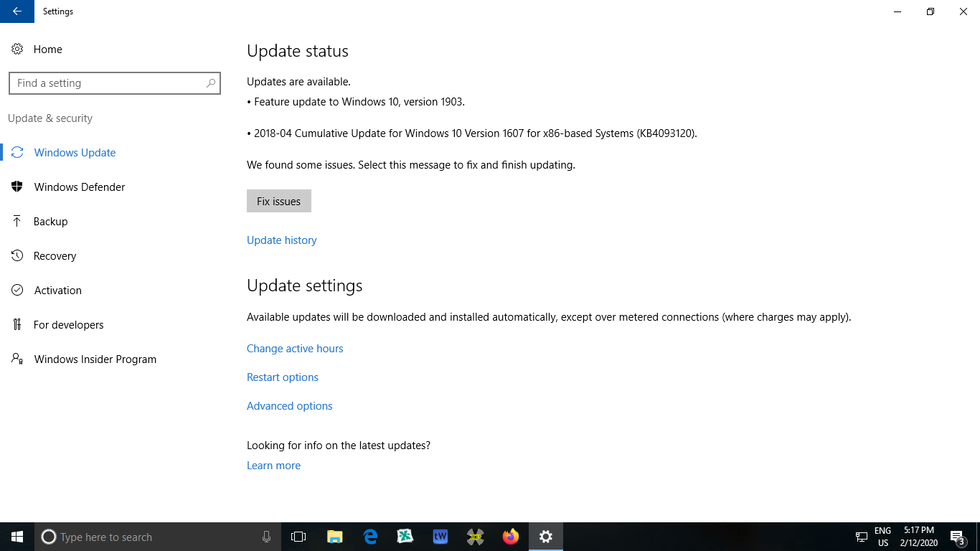980x551 pixels.
Task: Click the Settings gear in taskbar
Action: tap(546, 537)
